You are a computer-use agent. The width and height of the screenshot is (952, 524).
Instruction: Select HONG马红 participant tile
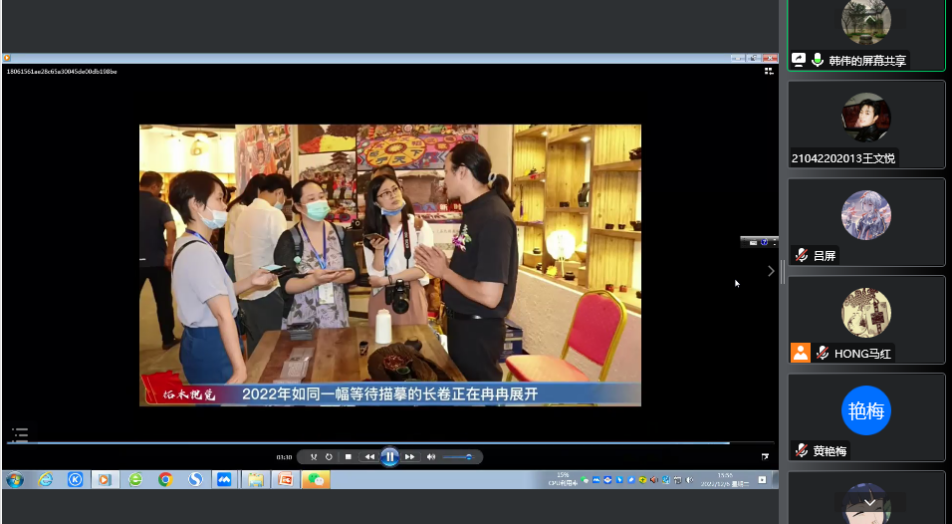[x=866, y=319]
